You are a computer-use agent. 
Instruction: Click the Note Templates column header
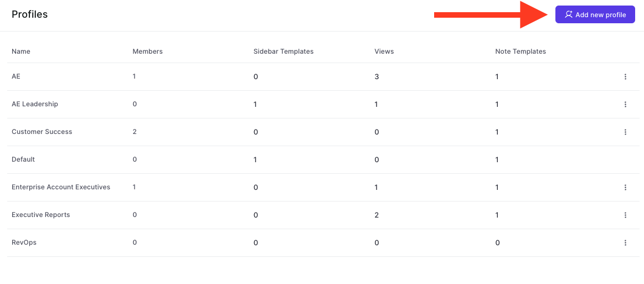pyautogui.click(x=521, y=51)
